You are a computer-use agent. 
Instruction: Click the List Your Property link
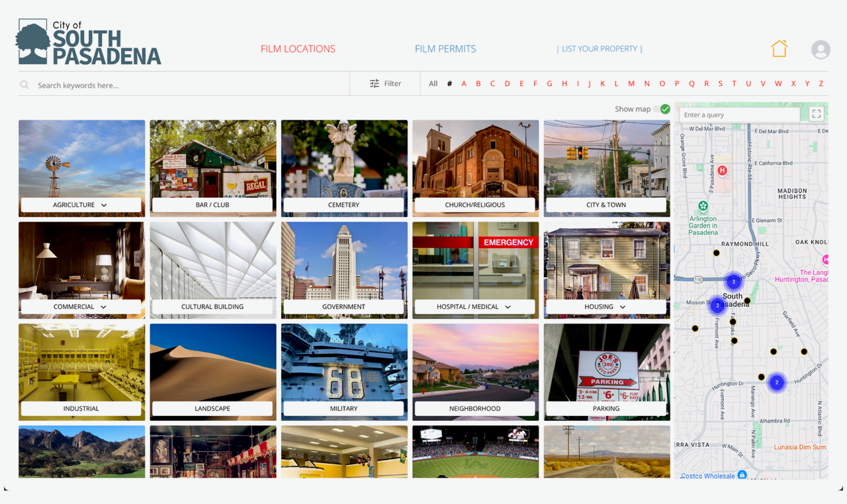pos(600,49)
